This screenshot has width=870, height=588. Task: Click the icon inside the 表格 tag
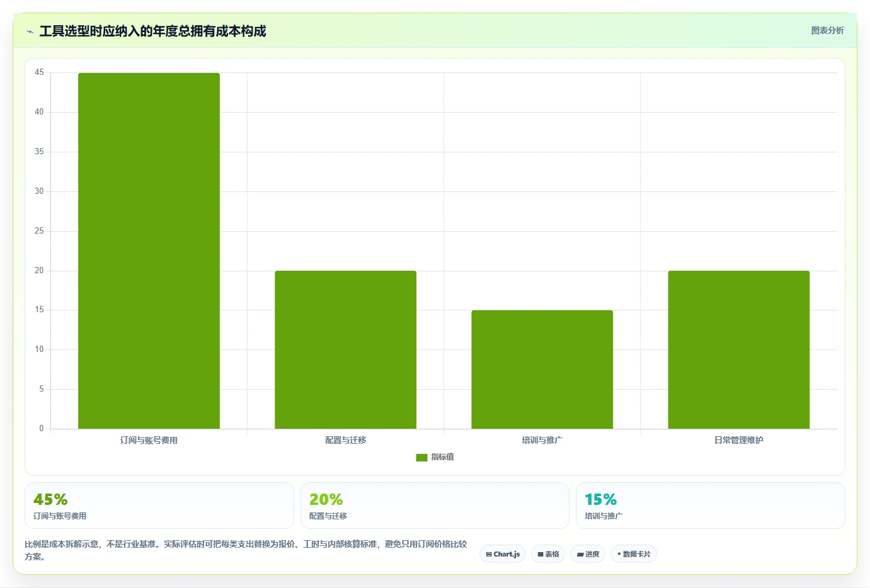click(x=541, y=555)
